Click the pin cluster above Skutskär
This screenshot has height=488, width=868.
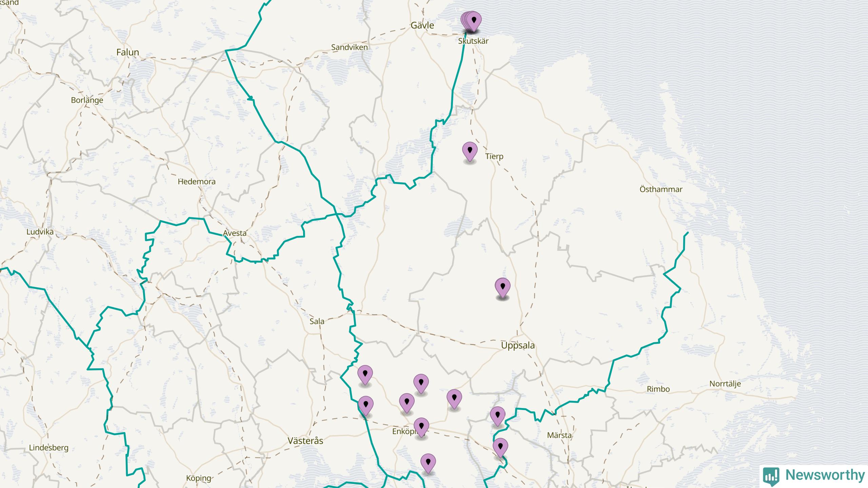[x=471, y=21]
